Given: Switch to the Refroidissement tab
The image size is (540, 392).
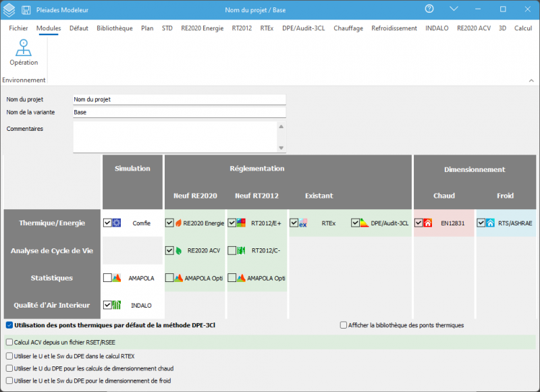Looking at the screenshot, I should (394, 28).
